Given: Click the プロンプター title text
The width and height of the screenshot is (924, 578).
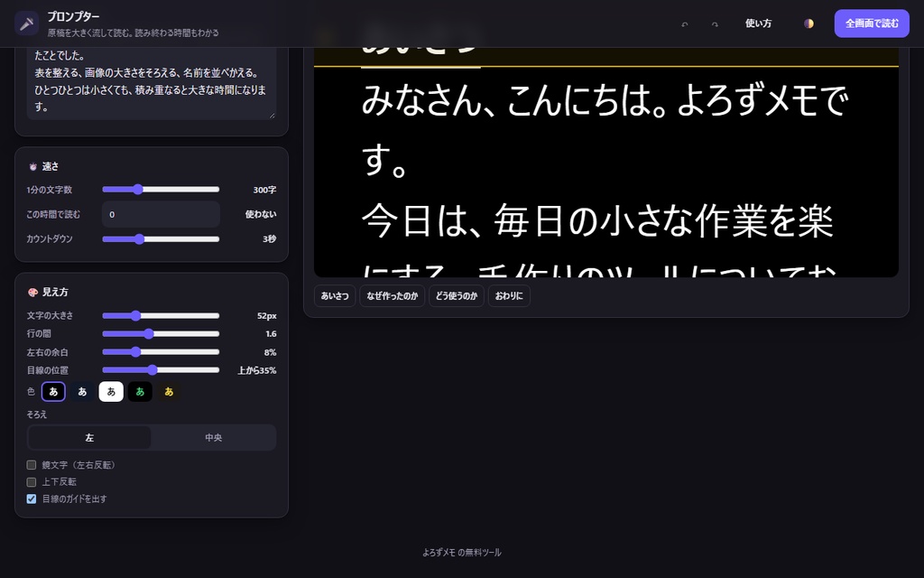Looking at the screenshot, I should [74, 16].
